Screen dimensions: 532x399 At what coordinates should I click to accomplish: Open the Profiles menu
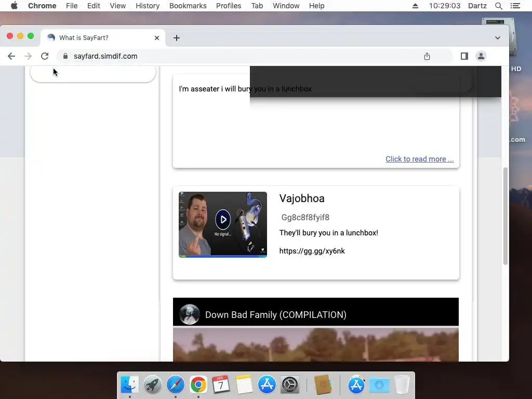click(x=229, y=6)
